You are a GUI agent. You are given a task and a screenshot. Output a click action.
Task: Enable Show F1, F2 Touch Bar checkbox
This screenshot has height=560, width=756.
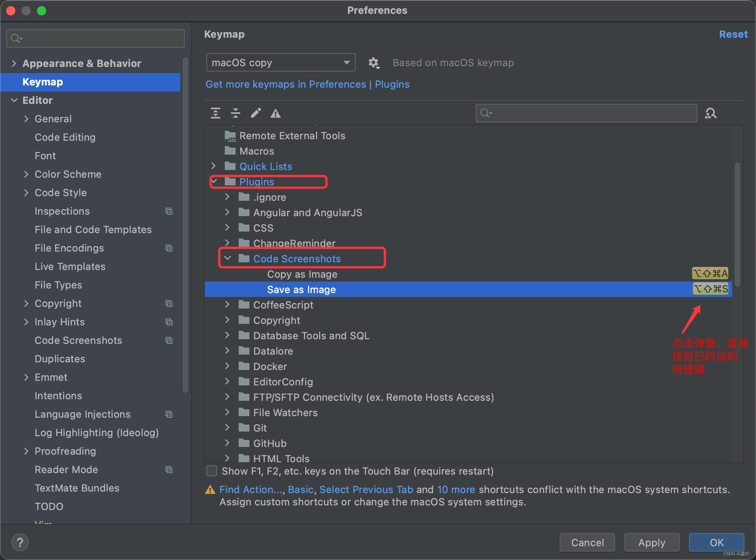click(x=212, y=471)
